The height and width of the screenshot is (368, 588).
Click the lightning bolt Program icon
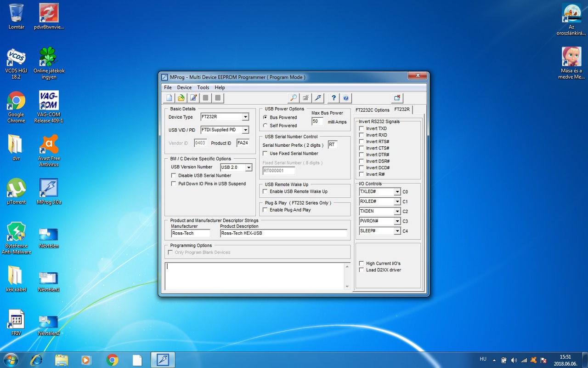318,98
